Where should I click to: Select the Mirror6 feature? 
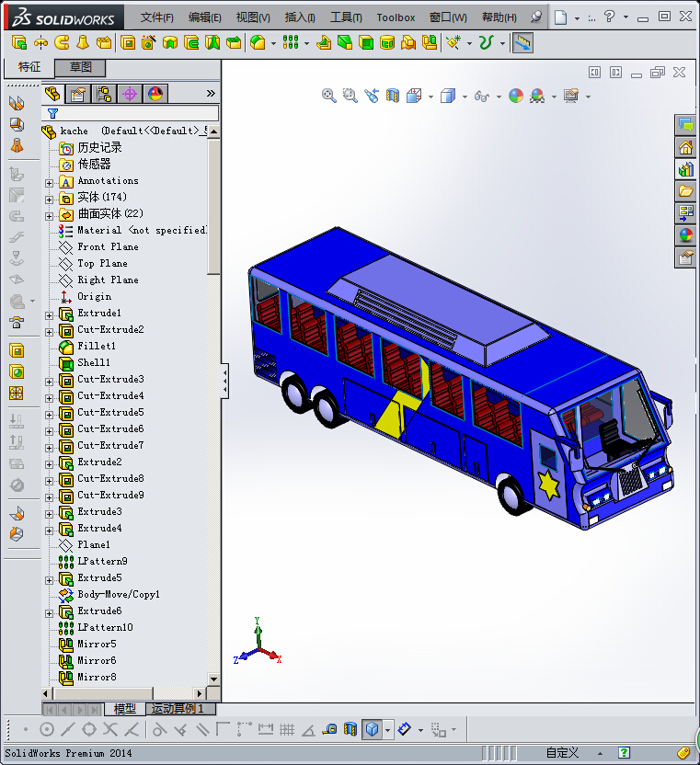click(x=97, y=660)
